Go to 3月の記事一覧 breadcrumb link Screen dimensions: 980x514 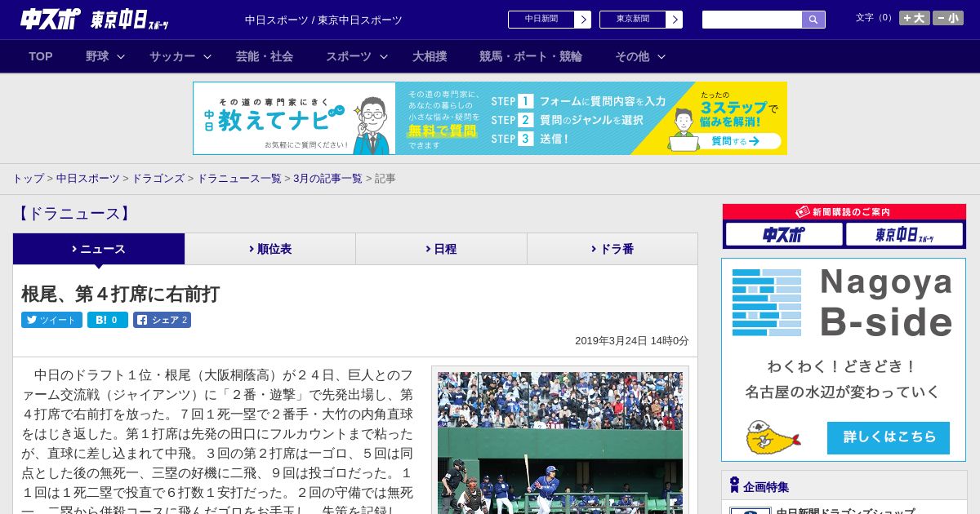327,178
